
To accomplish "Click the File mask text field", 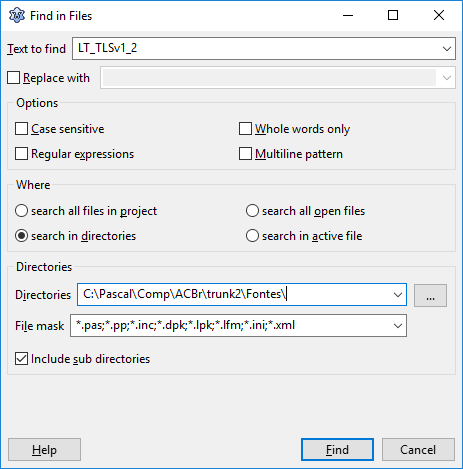I will [230, 325].
